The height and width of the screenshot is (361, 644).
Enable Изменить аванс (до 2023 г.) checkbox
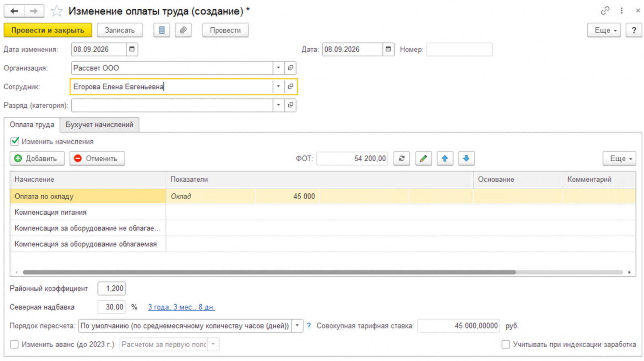(14, 345)
